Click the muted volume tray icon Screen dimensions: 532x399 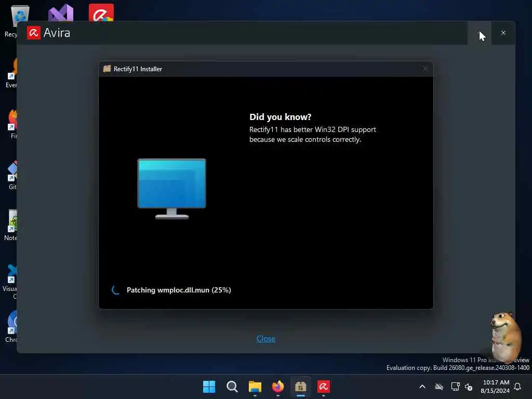[469, 387]
